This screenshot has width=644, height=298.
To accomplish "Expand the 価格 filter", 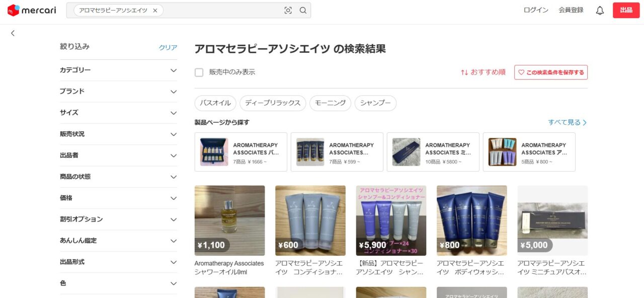I will [119, 198].
